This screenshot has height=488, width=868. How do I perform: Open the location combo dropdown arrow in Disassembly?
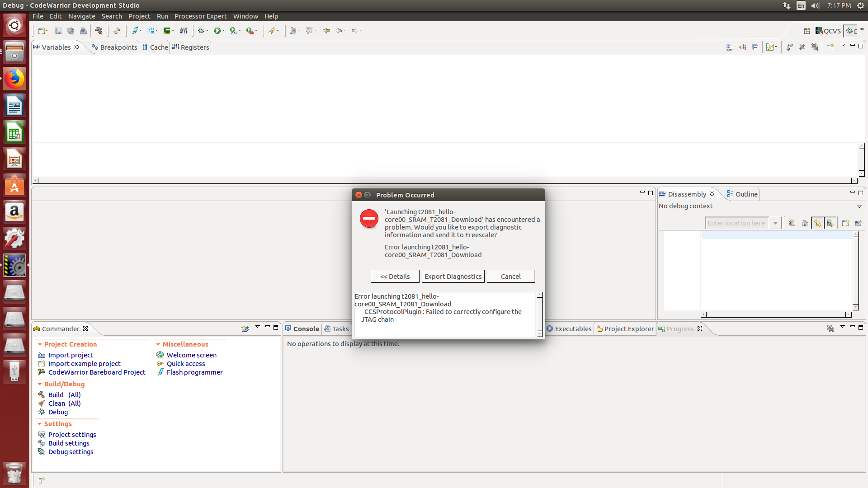[775, 223]
